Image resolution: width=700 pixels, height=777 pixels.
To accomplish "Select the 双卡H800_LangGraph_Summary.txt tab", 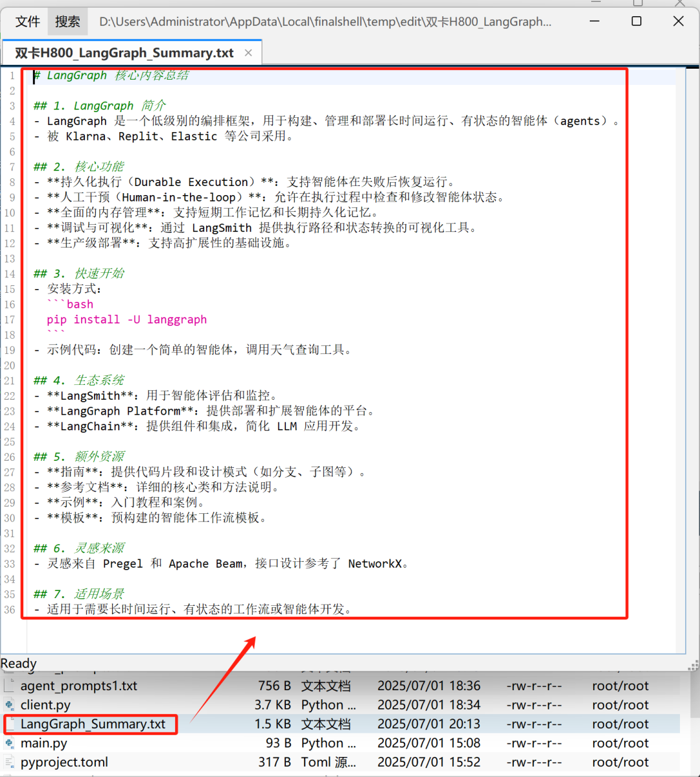I will [x=124, y=53].
